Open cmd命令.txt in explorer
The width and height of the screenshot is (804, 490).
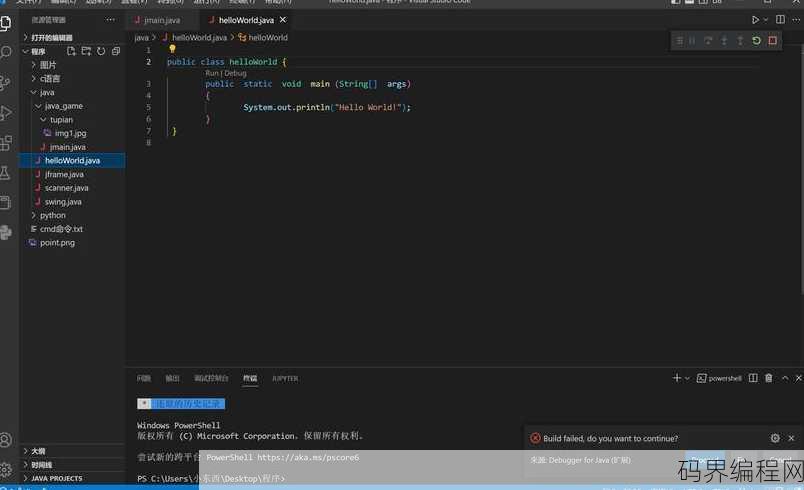(x=74, y=229)
